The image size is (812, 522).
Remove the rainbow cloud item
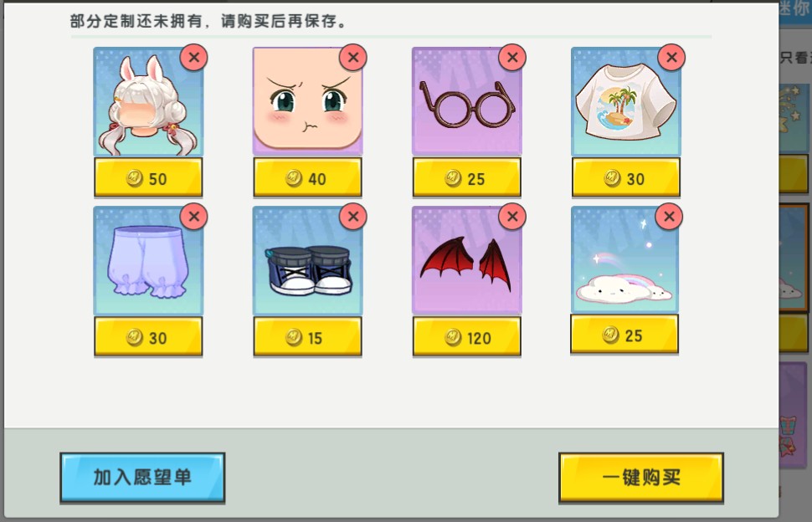pos(669,217)
